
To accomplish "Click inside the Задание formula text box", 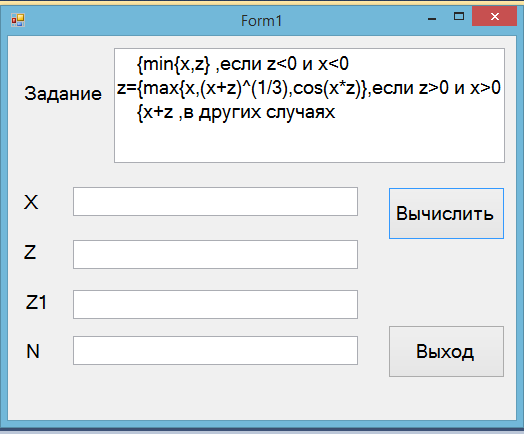I will (309, 106).
